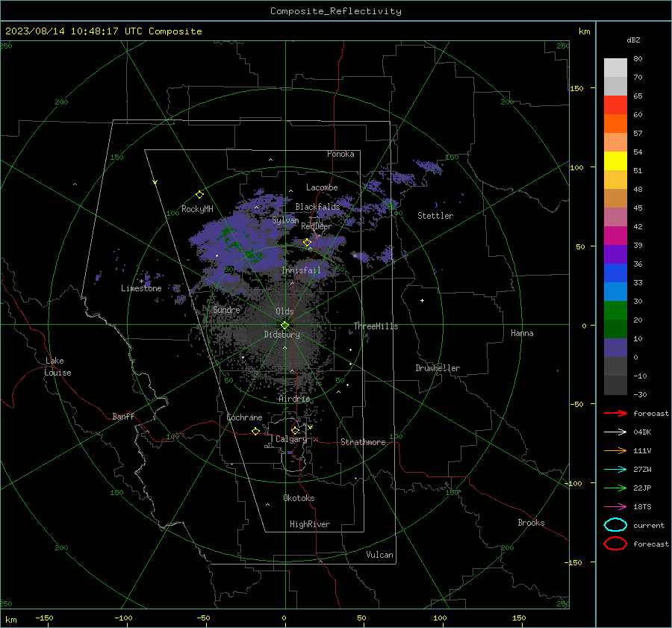Click the dBZ legend heading
The height and width of the screenshot is (628, 672).
[x=633, y=40]
